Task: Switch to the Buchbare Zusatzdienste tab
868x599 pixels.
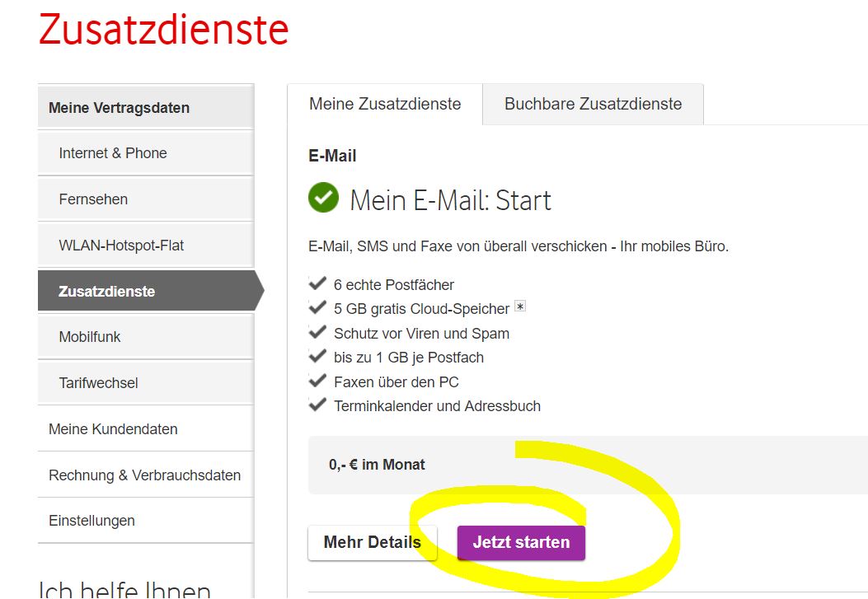Action: point(593,104)
